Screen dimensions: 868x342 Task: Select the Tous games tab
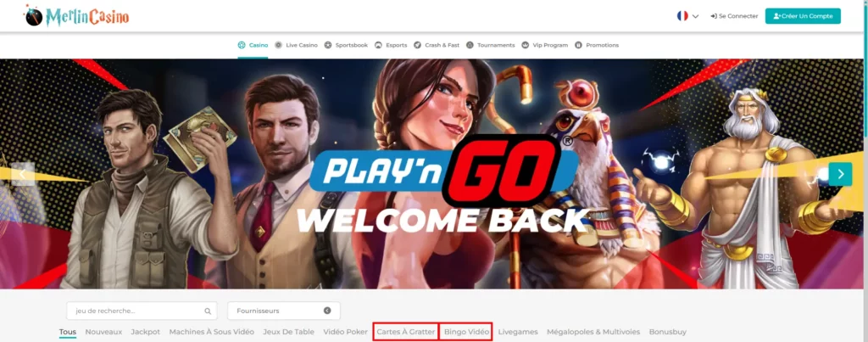[68, 332]
